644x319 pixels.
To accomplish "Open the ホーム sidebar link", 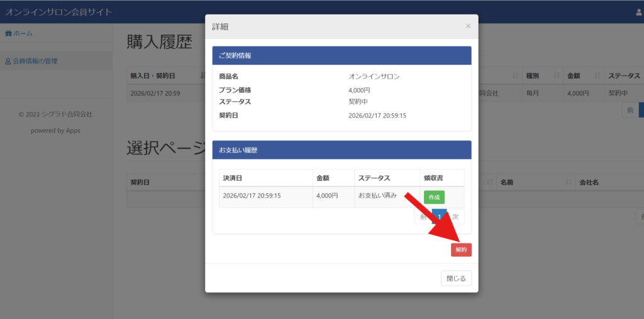I will 23,33.
